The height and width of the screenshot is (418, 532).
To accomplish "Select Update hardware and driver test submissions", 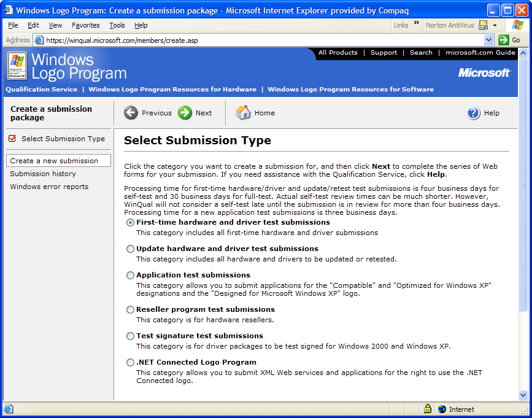I will click(130, 249).
